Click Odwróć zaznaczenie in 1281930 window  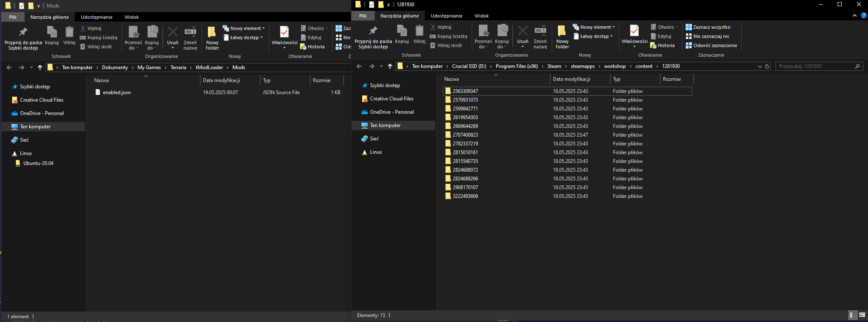[711, 45]
